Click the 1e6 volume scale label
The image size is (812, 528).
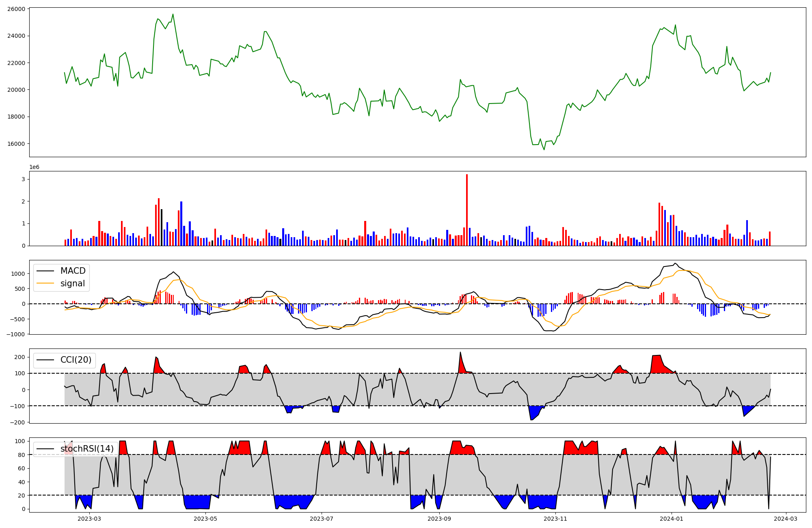(35, 167)
